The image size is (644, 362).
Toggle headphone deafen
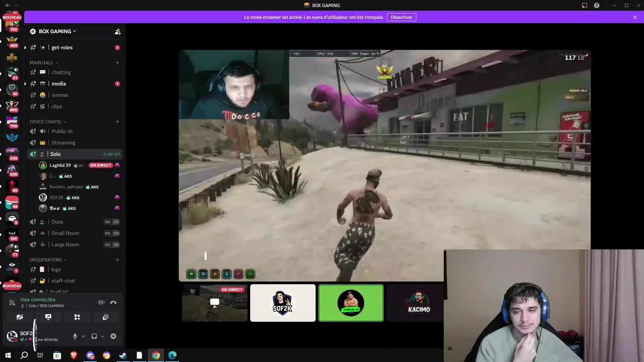[x=94, y=336]
